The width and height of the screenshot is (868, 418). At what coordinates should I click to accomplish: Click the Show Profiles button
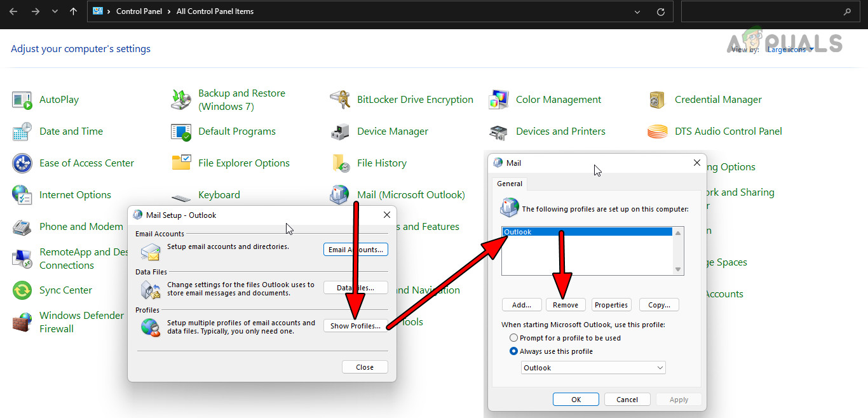(355, 325)
